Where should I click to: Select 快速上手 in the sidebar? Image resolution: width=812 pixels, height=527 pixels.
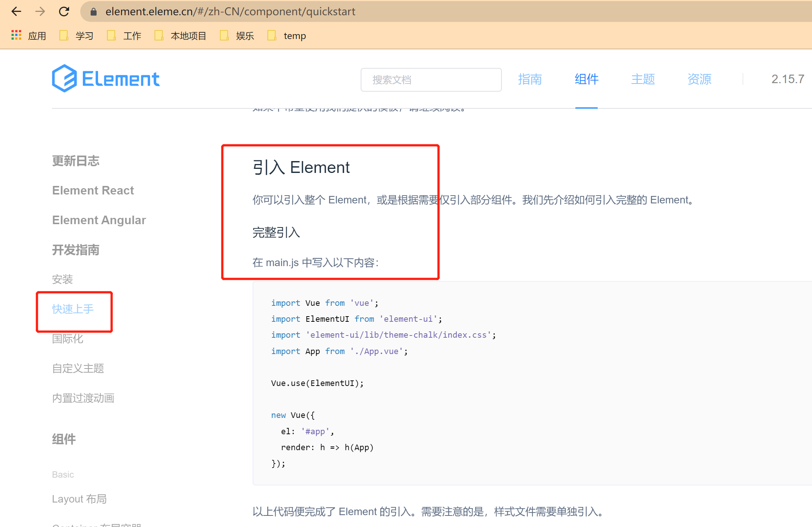click(73, 309)
